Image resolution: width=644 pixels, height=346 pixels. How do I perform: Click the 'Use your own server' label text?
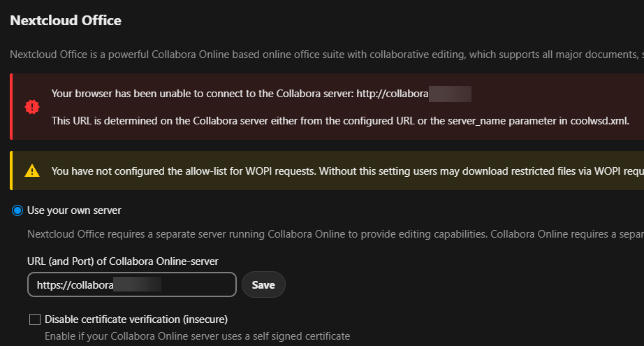point(74,210)
